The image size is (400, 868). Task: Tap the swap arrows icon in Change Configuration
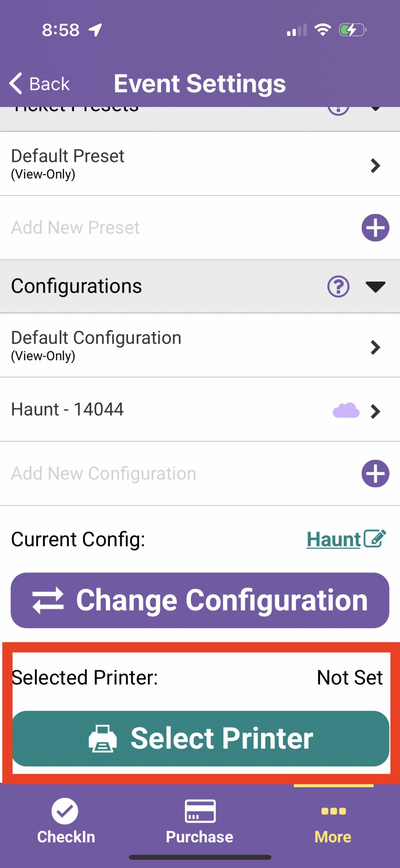[x=48, y=600]
